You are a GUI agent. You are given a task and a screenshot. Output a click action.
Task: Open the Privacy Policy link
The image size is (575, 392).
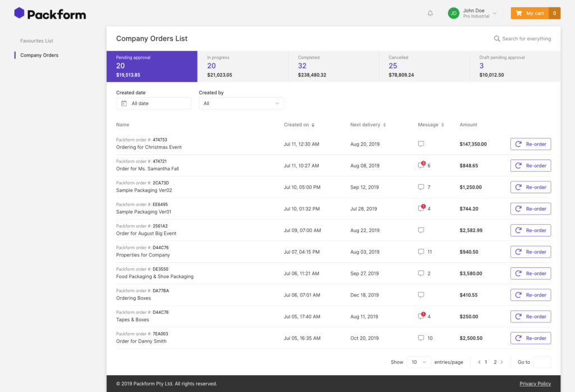535,384
